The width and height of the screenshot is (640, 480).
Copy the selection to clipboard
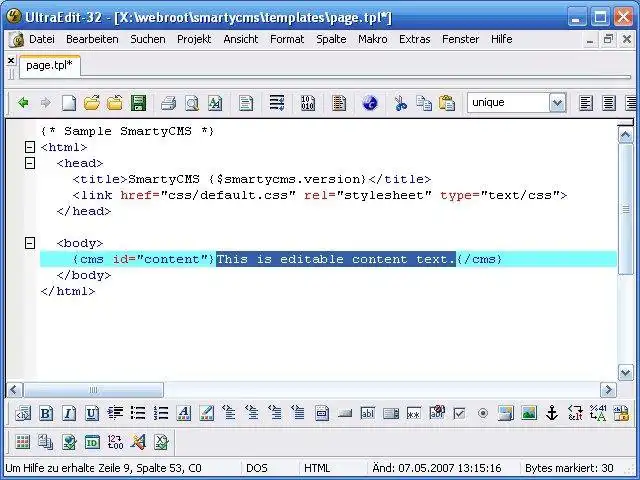(424, 103)
